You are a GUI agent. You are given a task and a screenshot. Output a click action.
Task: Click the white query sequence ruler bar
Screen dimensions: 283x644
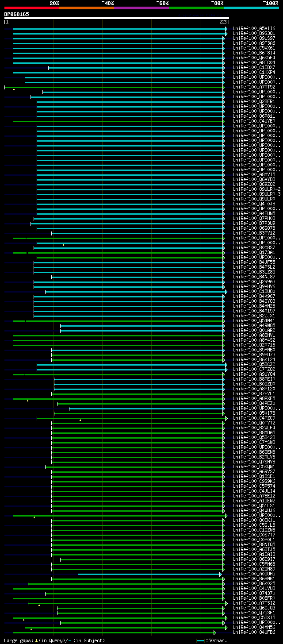(x=117, y=18)
